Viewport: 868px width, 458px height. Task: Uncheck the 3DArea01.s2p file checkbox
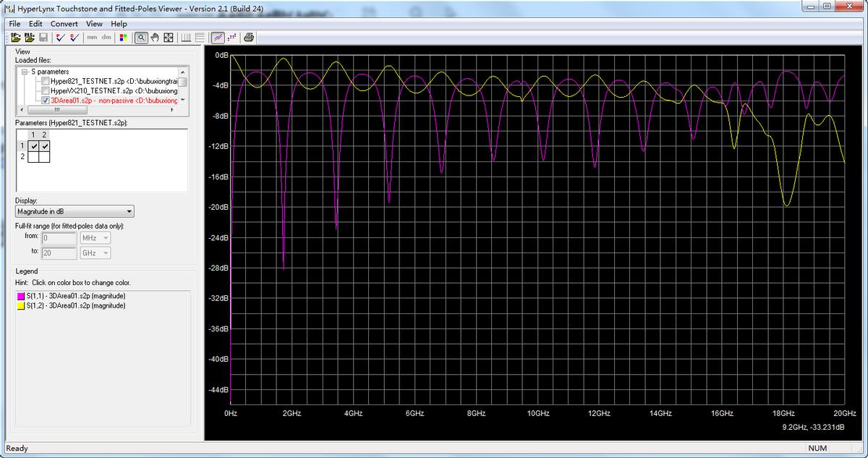tap(46, 101)
